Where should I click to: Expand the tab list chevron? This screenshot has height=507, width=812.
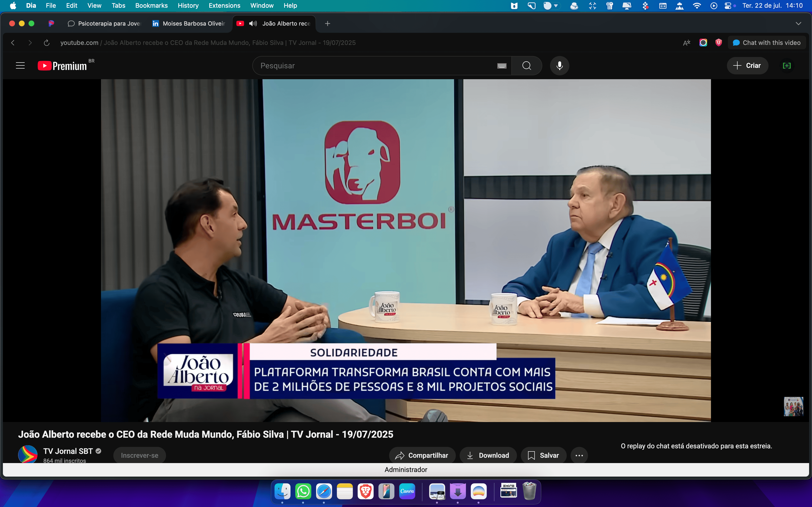(798, 23)
